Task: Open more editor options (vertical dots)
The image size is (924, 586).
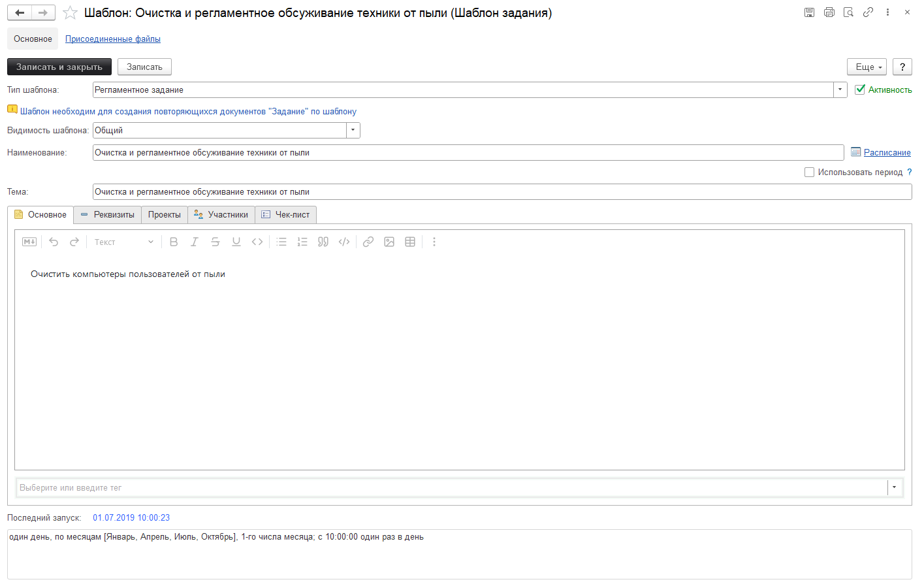Action: click(x=434, y=242)
